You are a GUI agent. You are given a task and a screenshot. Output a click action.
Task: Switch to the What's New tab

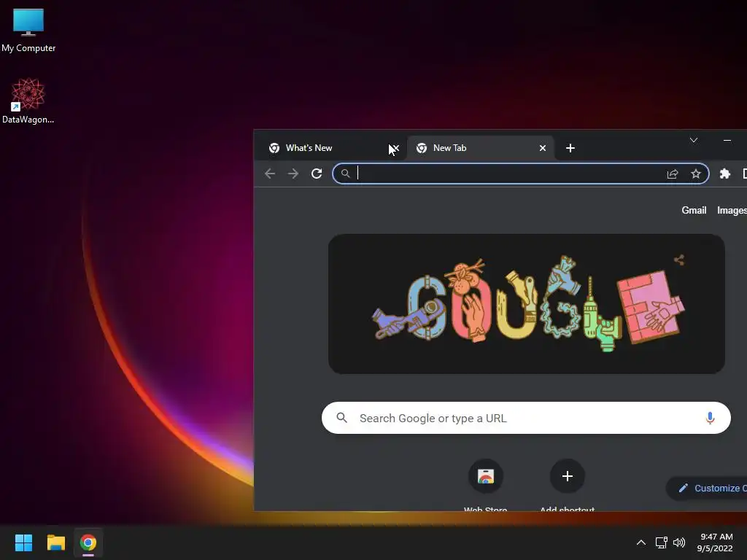coord(329,148)
